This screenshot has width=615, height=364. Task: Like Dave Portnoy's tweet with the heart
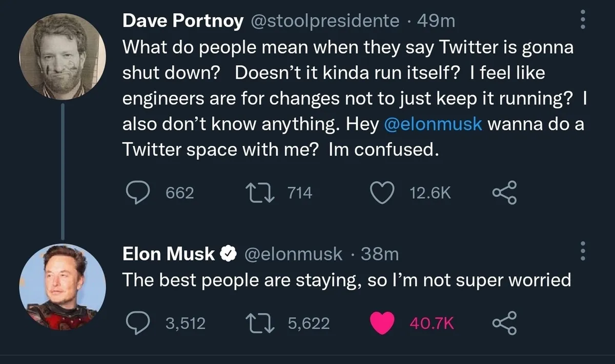381,192
